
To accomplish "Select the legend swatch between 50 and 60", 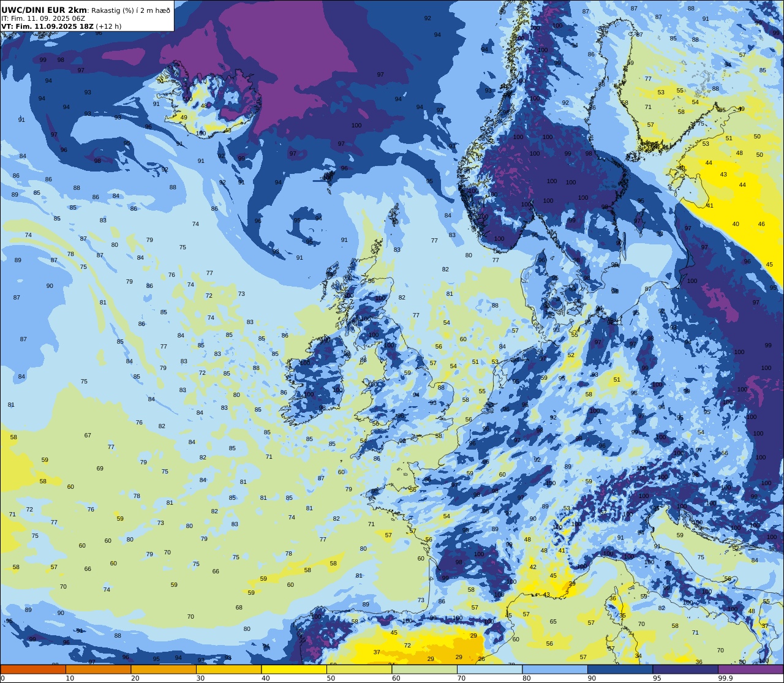I will tap(359, 669).
